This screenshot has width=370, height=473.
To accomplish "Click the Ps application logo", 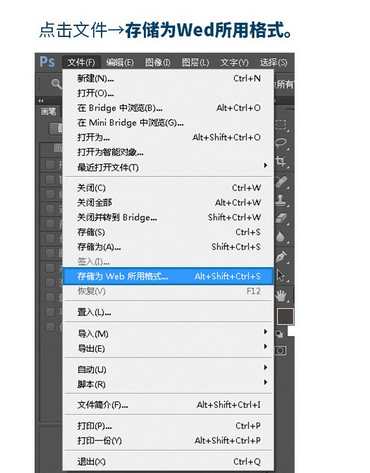I will pyautogui.click(x=47, y=62).
